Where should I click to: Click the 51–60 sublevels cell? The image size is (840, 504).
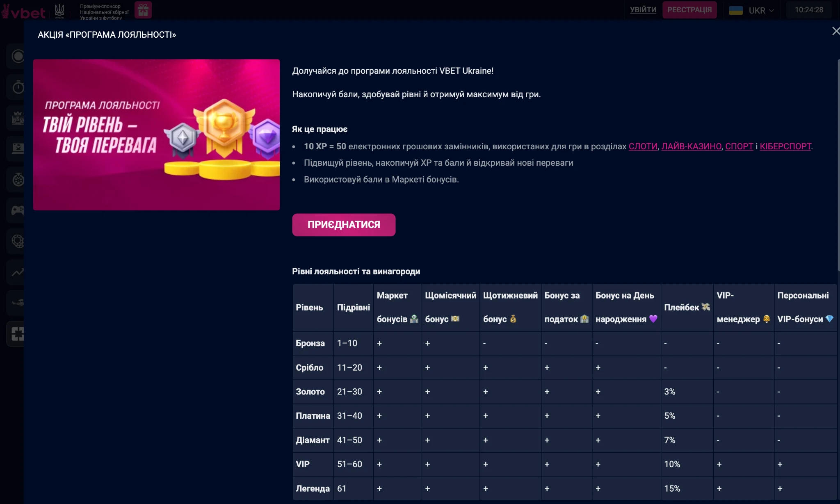click(353, 464)
